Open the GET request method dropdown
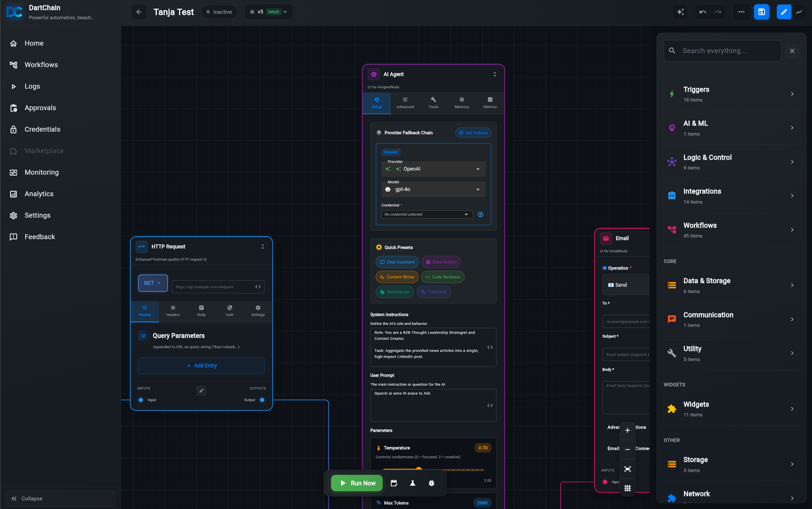 coord(152,283)
